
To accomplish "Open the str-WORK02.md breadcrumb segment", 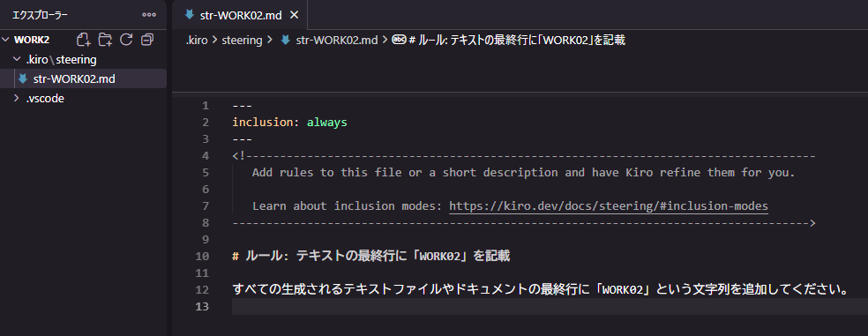I will 337,40.
